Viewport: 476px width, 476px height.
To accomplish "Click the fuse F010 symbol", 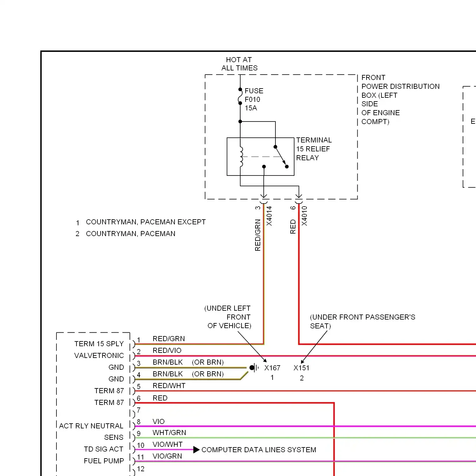I will tap(240, 96).
